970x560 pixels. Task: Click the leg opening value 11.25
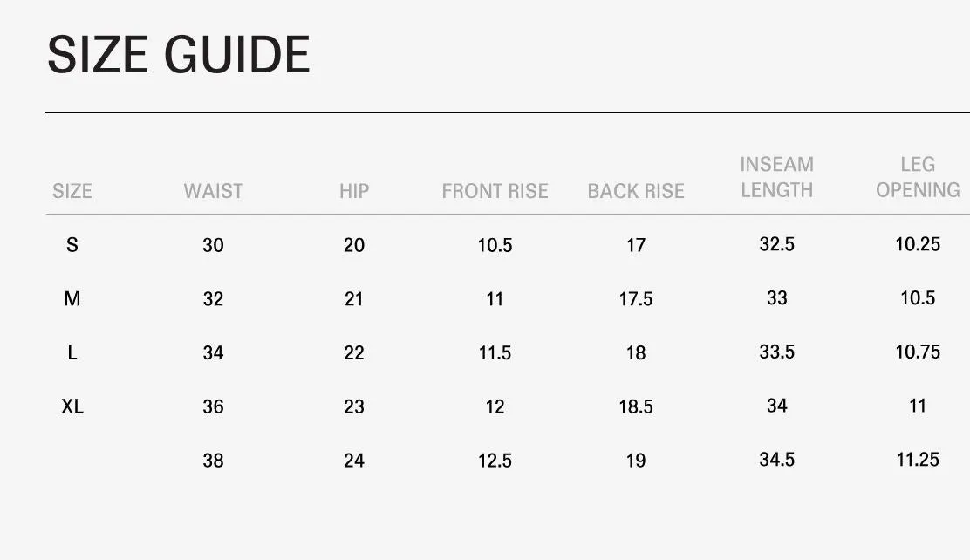point(918,459)
